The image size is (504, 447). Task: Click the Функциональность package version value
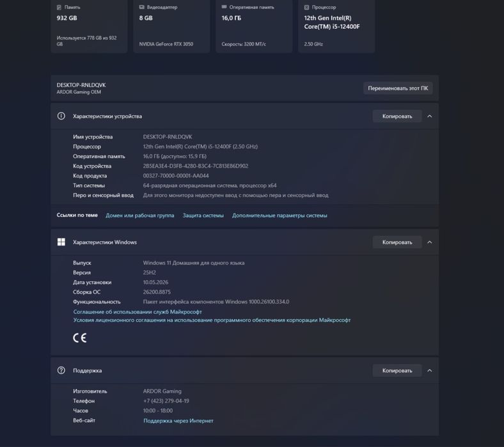pos(216,301)
